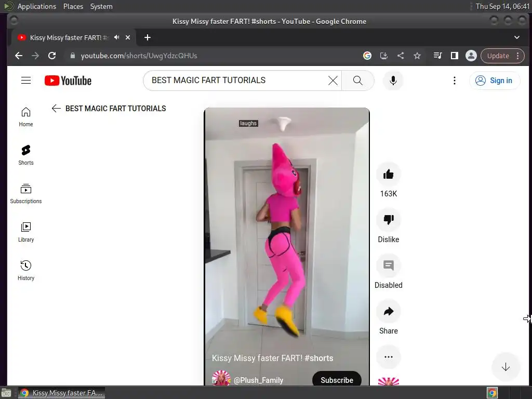532x399 pixels.
Task: Open the YouTube hamburger guide menu
Action: tap(26, 81)
